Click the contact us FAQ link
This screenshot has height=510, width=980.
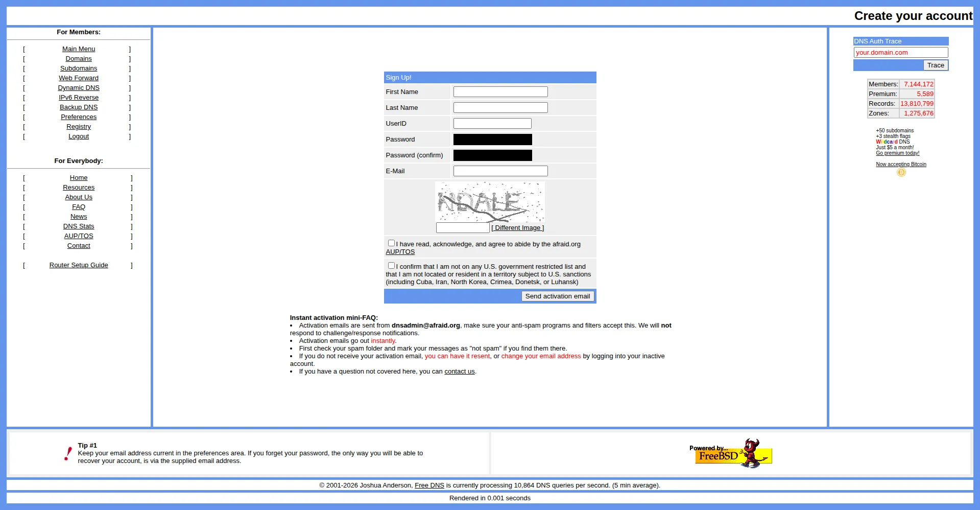tap(459, 372)
